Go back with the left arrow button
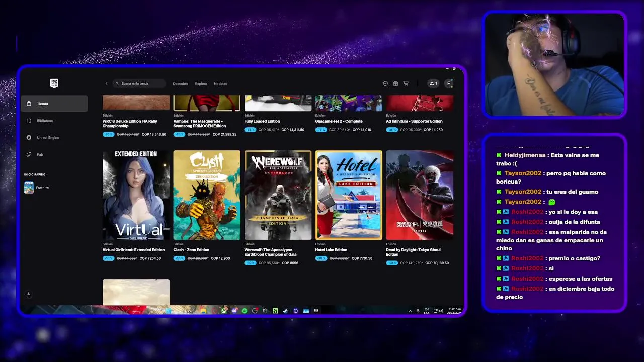Image resolution: width=644 pixels, height=362 pixels. pyautogui.click(x=106, y=83)
